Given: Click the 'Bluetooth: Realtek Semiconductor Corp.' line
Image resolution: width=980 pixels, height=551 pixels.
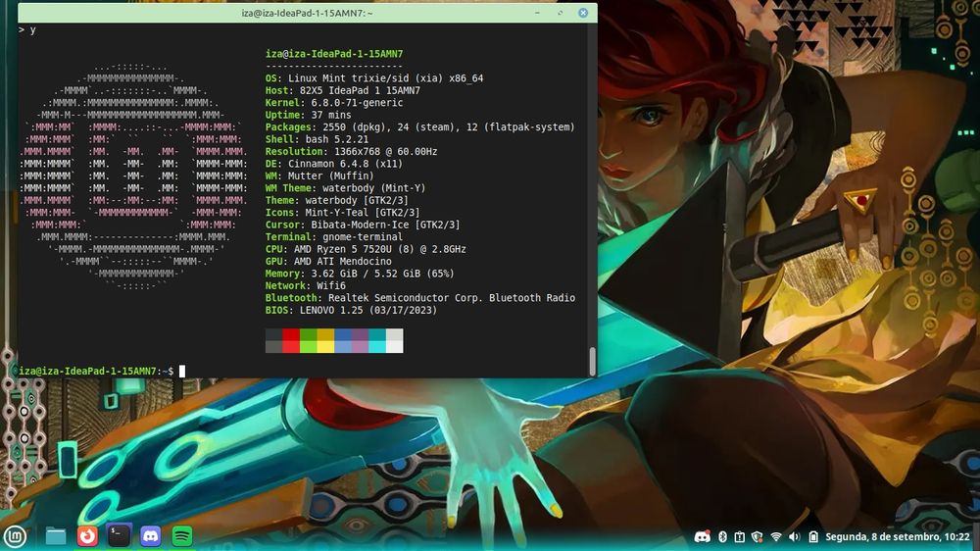Looking at the screenshot, I should 420,298.
